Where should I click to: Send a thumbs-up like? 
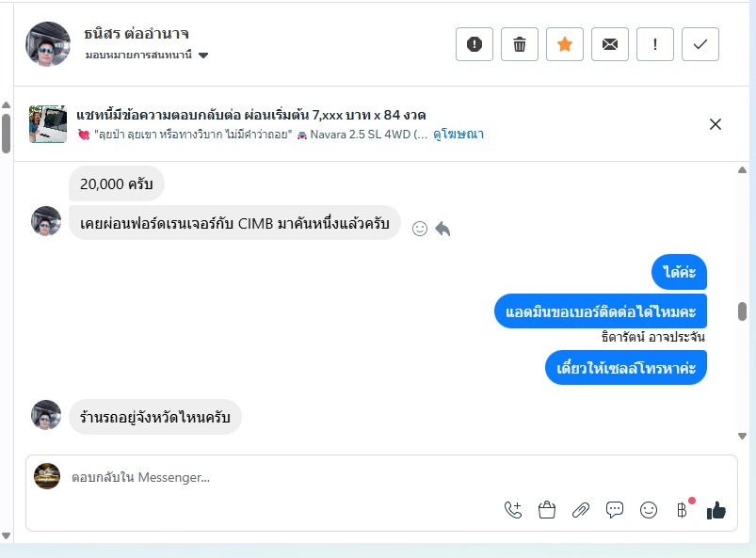tap(716, 510)
